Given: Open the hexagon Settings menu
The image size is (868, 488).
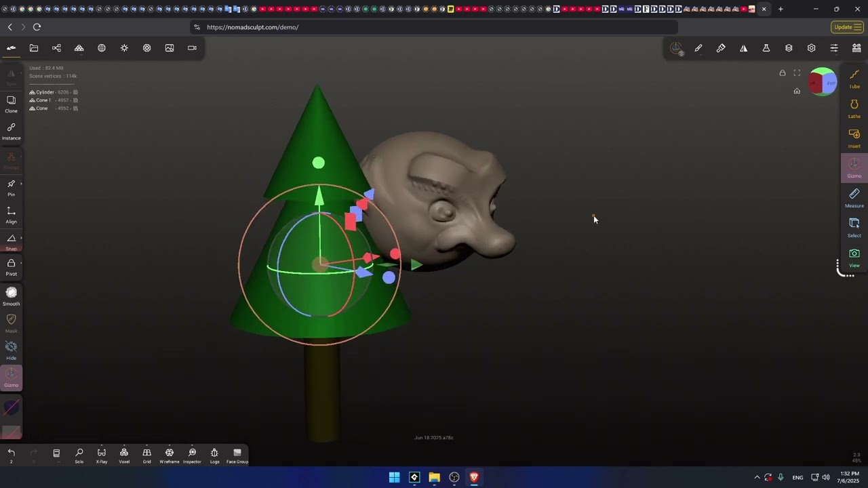Looking at the screenshot, I should click(812, 48).
